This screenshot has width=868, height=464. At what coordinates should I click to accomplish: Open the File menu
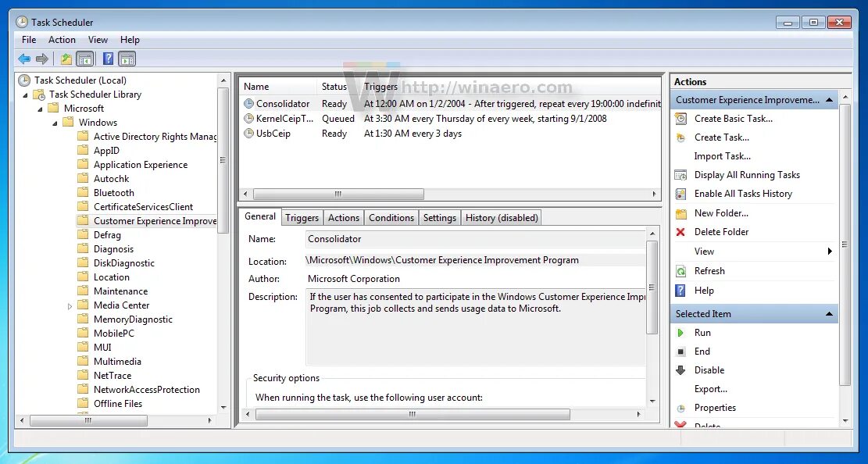pyautogui.click(x=29, y=40)
